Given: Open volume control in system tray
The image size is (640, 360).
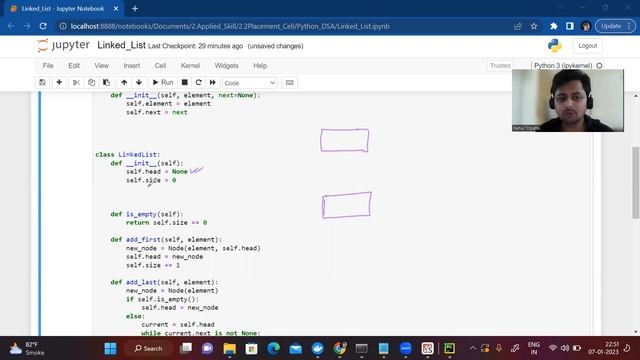Looking at the screenshot, I should pyautogui.click(x=565, y=348).
